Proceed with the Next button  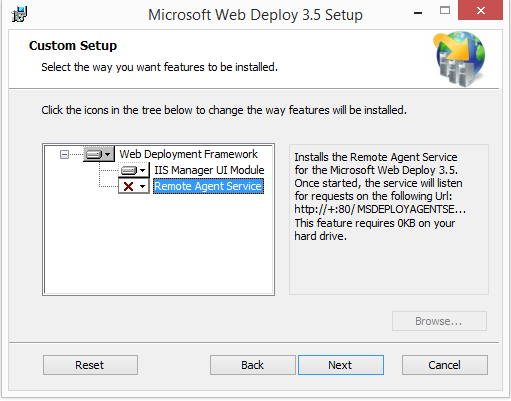tap(341, 365)
